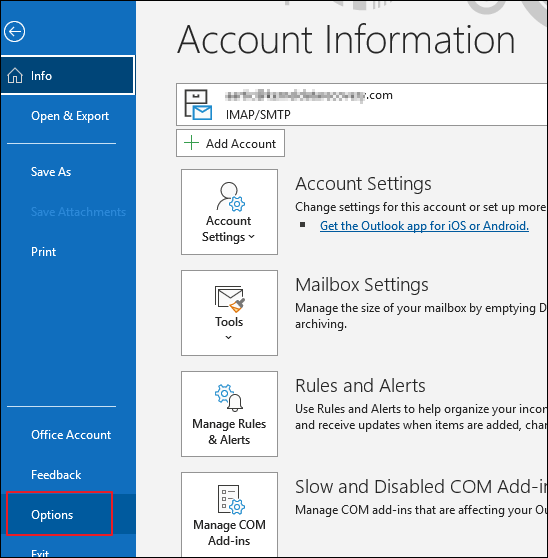548x558 pixels.
Task: Click the Account Settings section heading
Action: (363, 184)
